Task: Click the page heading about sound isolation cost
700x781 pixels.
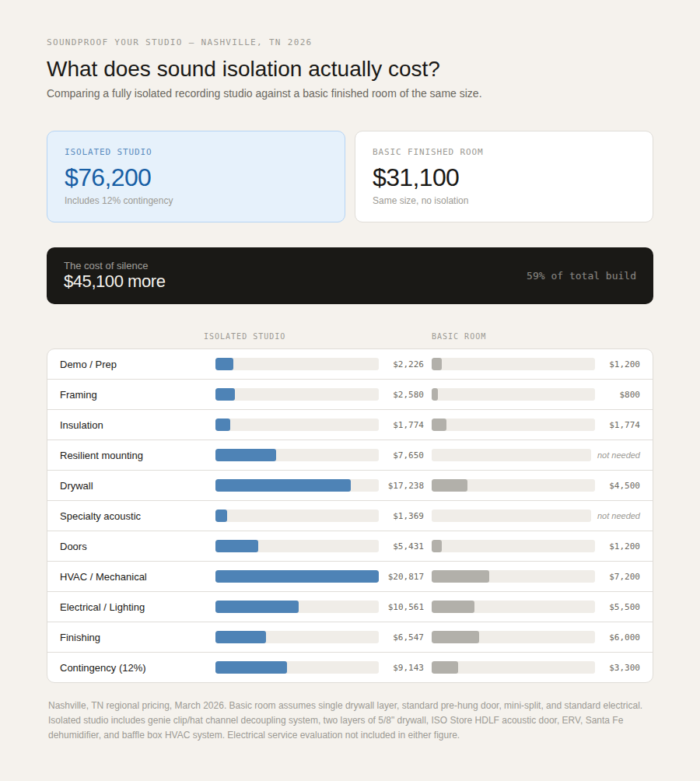Action: (243, 68)
